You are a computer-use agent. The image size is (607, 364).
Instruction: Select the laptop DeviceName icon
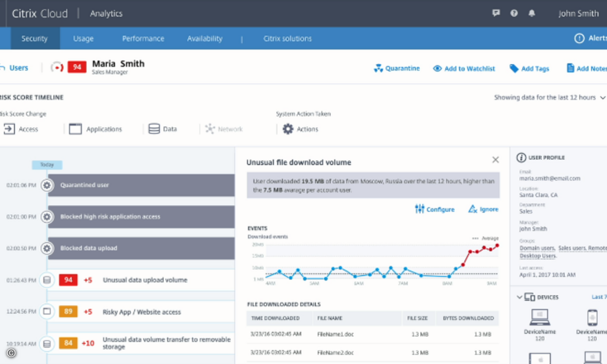point(540,317)
